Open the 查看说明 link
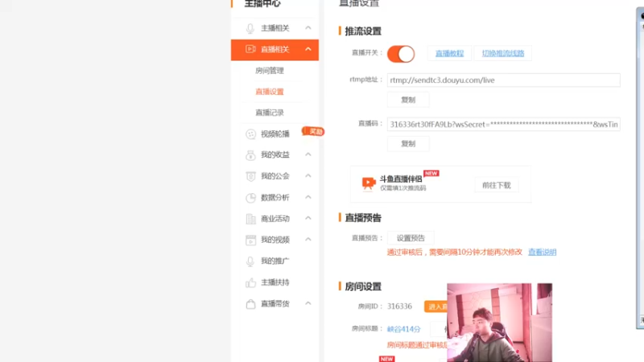This screenshot has height=362, width=644. click(542, 252)
